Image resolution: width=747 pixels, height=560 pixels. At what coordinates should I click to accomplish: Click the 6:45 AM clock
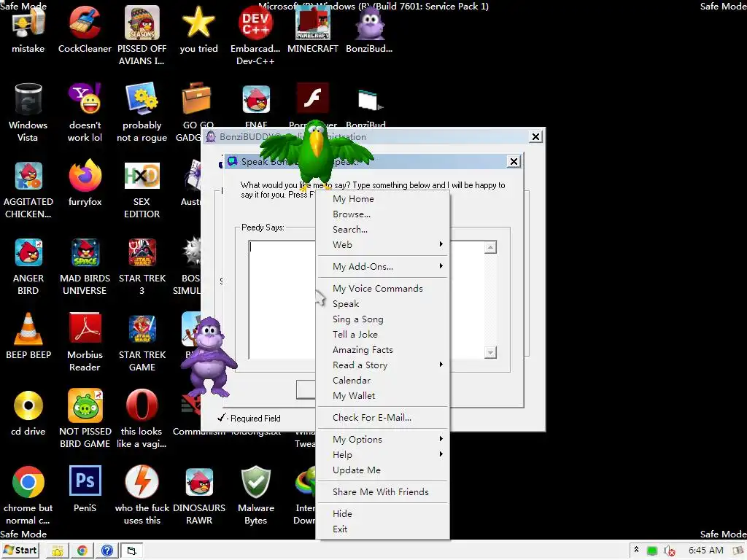706,551
